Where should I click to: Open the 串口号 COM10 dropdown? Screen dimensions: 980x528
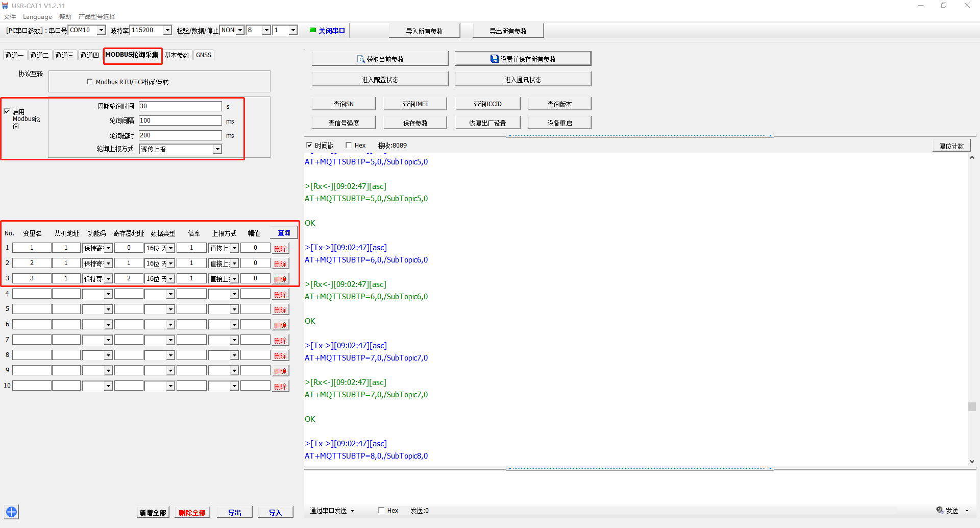101,30
